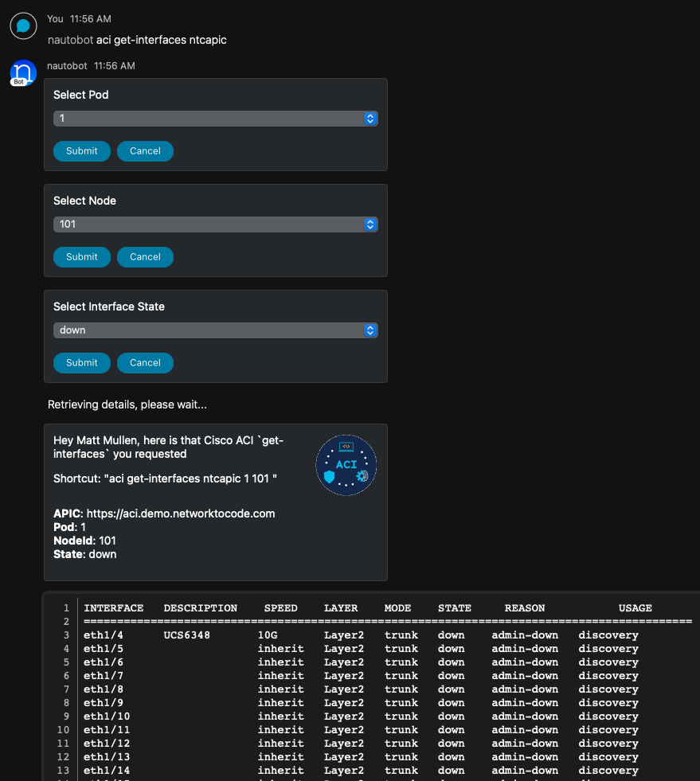Open the aci.demo.networktocode.com APIC link
The width and height of the screenshot is (700, 781).
pyautogui.click(x=181, y=514)
